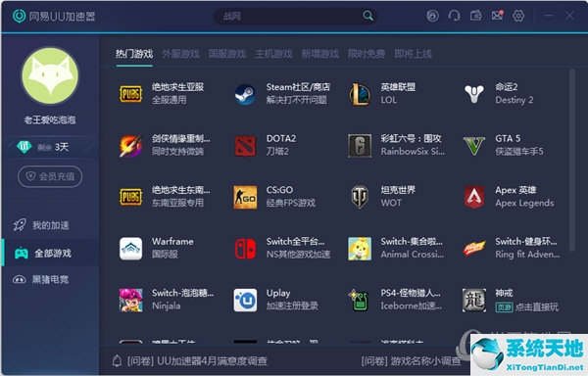Screen dimensions: 588x376
Task: Open the UU加速器4月满意度调查 link
Action: click(x=197, y=361)
